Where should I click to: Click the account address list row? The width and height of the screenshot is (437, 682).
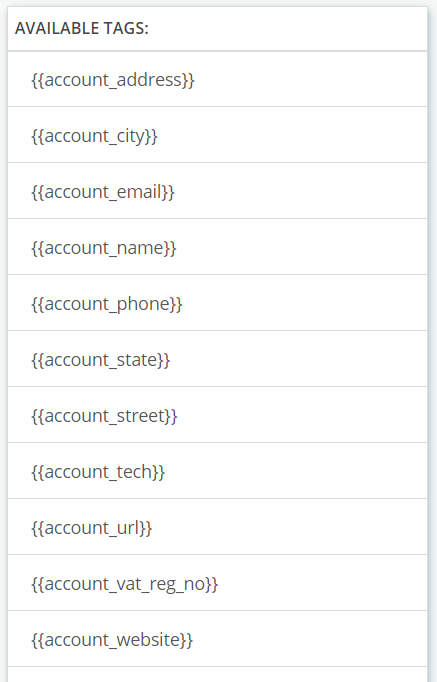coord(217,80)
